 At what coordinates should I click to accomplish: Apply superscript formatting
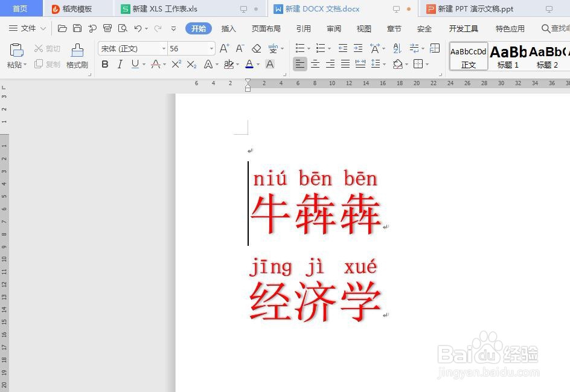[x=176, y=64]
